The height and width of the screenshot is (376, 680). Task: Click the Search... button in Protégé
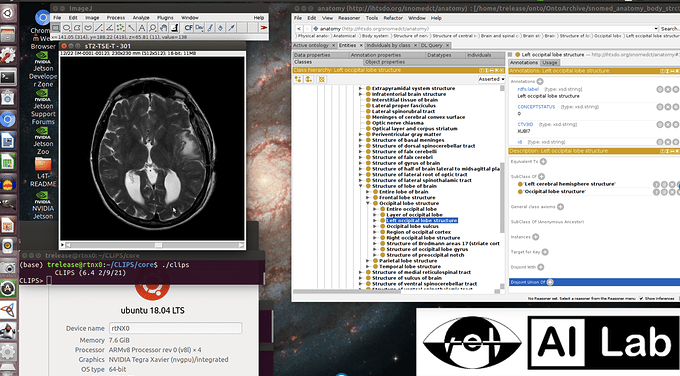pyautogui.click(x=670, y=29)
